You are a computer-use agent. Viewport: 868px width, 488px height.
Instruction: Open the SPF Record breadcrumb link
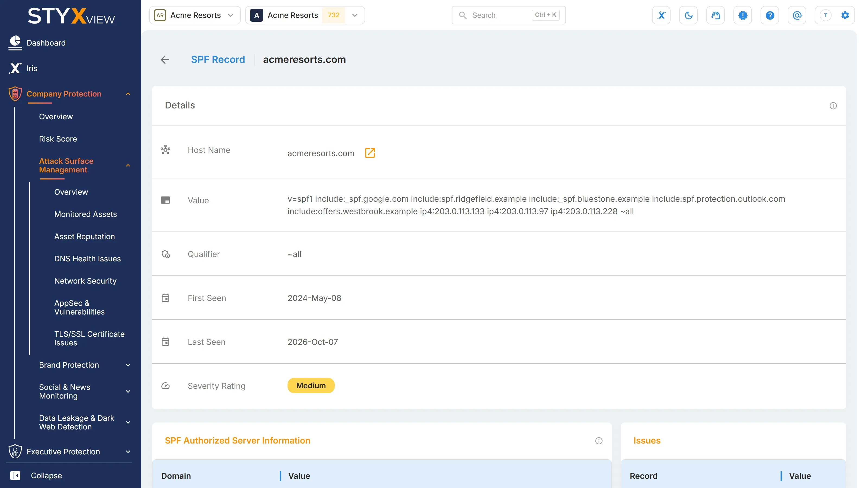[x=218, y=60]
